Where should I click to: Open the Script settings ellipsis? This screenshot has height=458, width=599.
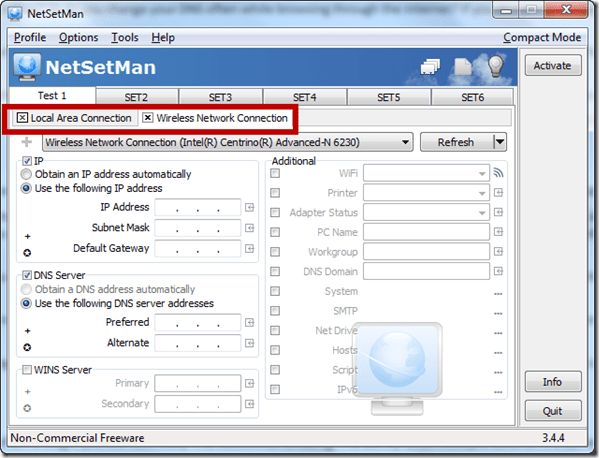click(x=498, y=372)
